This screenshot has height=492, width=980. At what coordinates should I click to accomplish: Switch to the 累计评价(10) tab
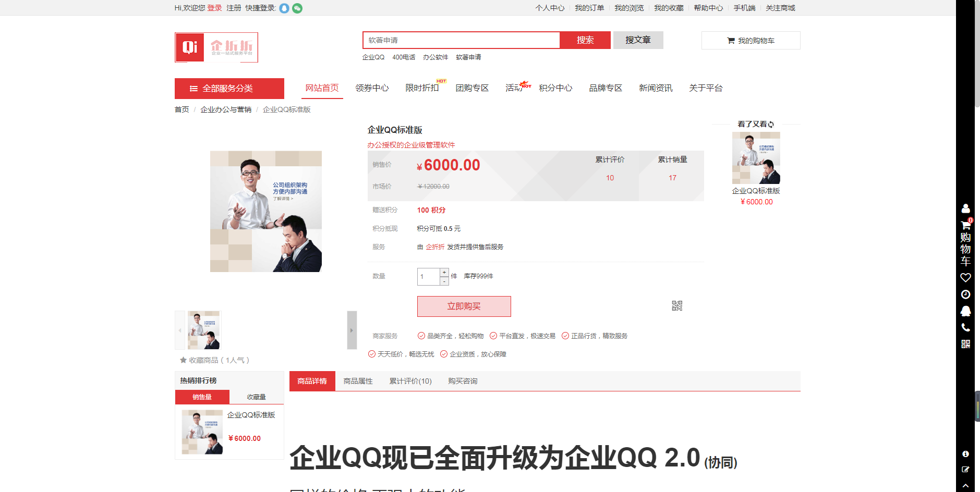tap(410, 382)
